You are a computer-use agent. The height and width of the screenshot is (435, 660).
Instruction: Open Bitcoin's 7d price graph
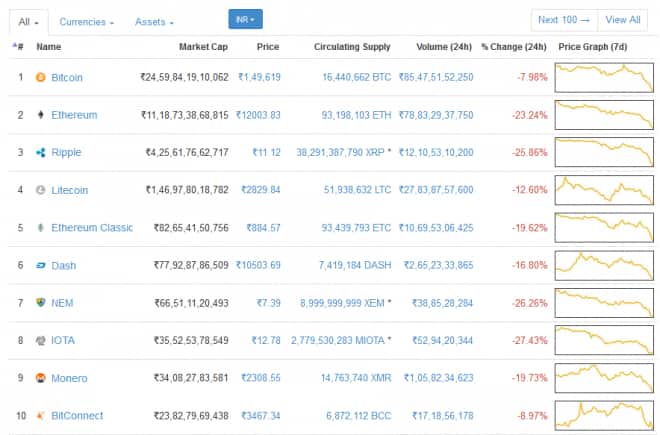605,77
